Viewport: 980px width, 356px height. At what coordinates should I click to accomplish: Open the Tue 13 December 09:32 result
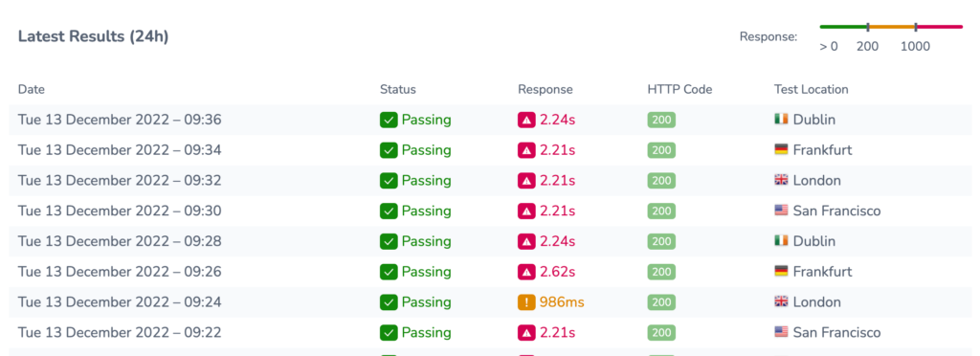490,181
